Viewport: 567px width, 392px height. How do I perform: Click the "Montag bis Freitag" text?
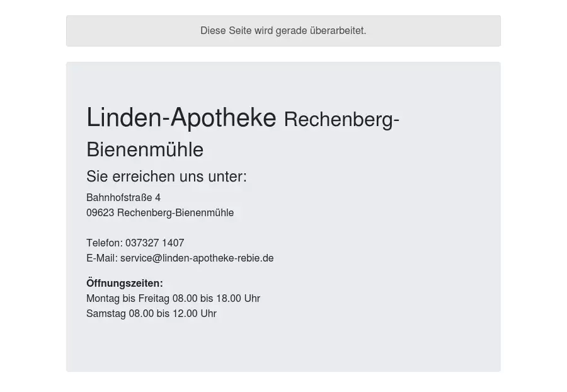[128, 299]
